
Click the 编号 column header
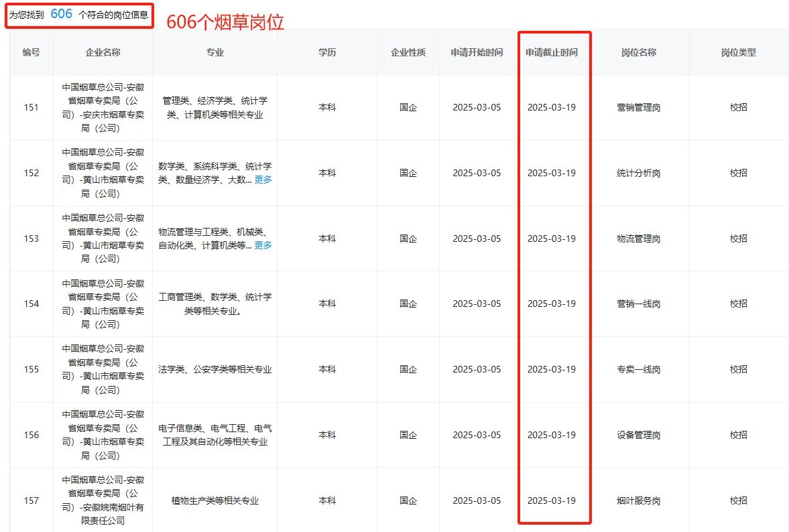tap(32, 52)
